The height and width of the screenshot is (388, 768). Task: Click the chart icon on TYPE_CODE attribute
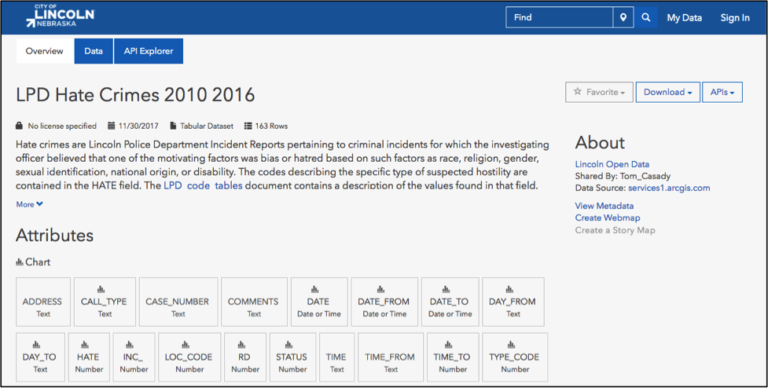click(511, 344)
